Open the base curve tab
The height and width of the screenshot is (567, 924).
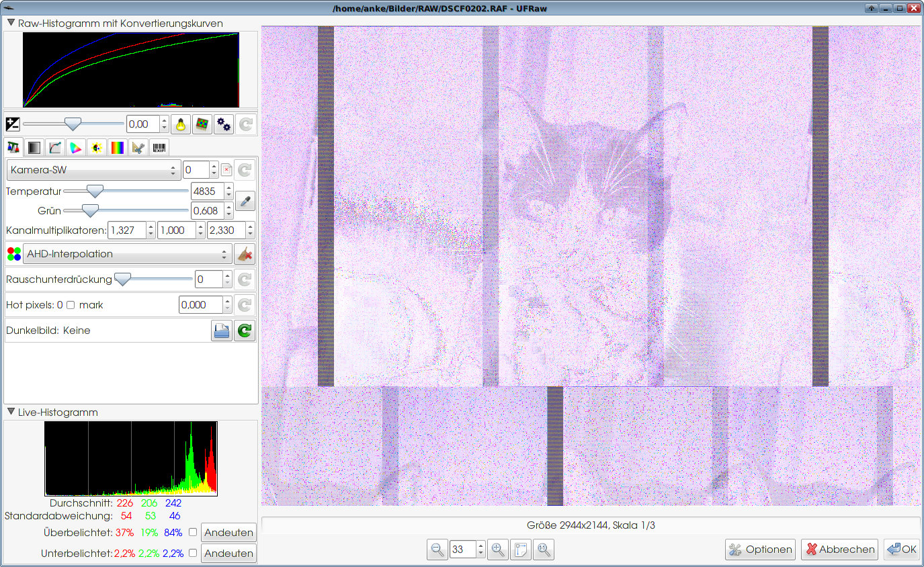click(56, 147)
